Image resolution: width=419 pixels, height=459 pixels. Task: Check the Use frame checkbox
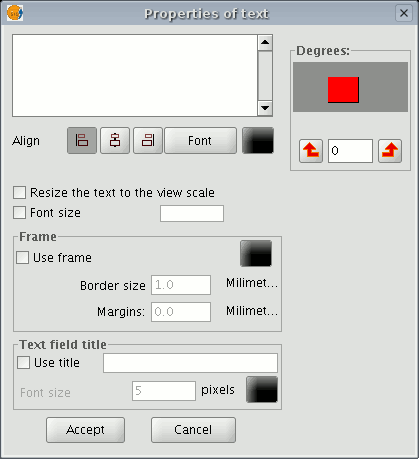coord(22,258)
